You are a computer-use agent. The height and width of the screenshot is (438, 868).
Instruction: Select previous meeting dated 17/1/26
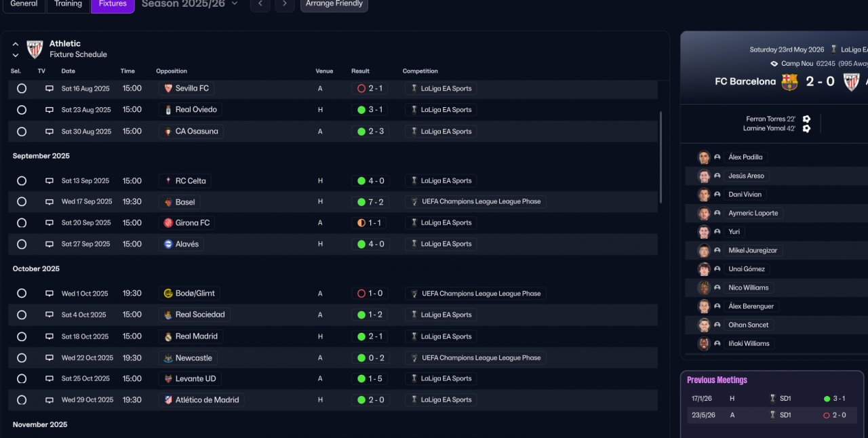click(773, 399)
